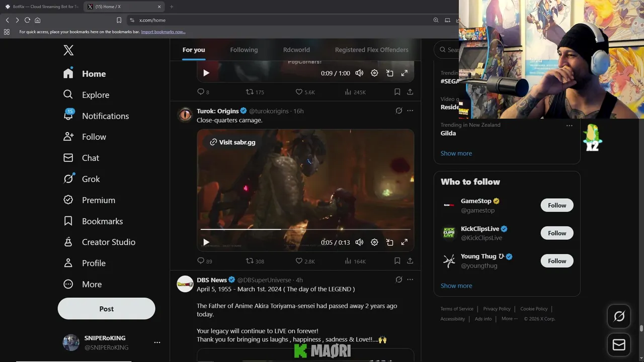Open more options on Turok post
Viewport: 644px width, 362px height.
click(410, 111)
